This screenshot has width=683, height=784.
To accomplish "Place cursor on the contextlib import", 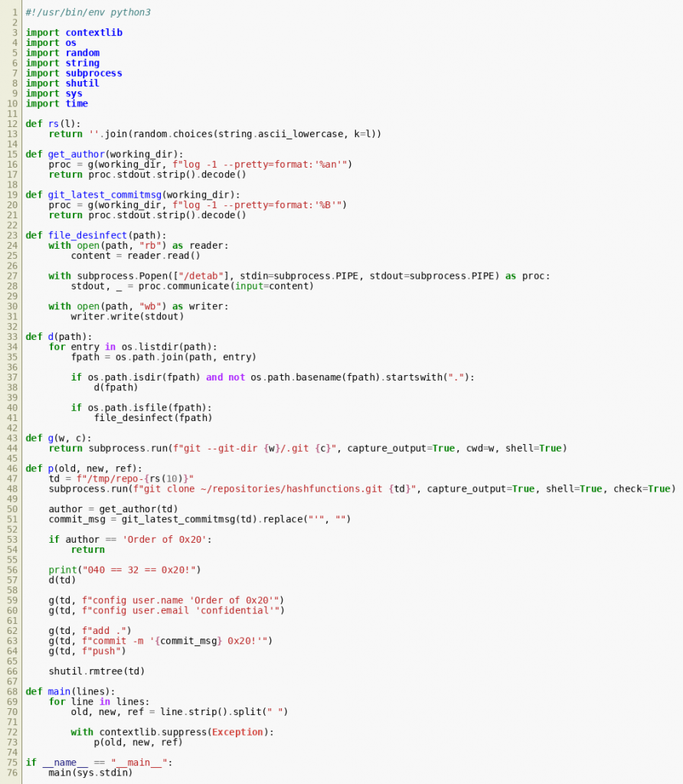I will click(x=93, y=33).
